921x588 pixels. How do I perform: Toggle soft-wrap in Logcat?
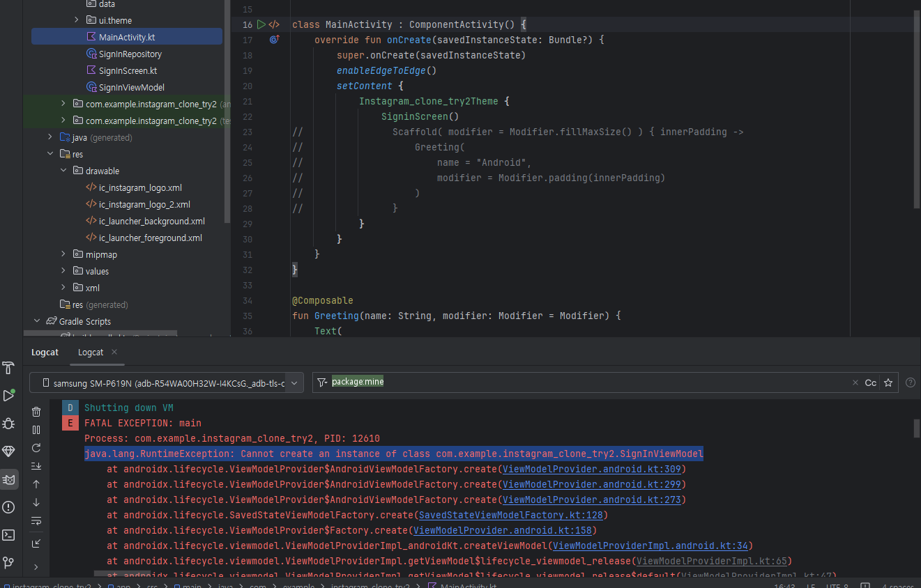pyautogui.click(x=36, y=520)
